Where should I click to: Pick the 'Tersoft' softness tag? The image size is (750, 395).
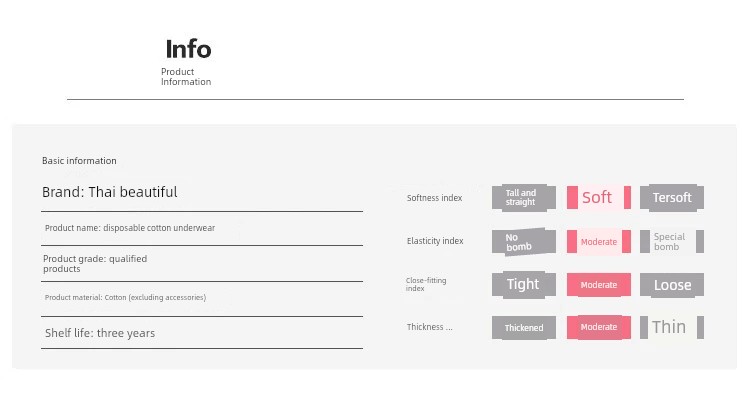(672, 198)
